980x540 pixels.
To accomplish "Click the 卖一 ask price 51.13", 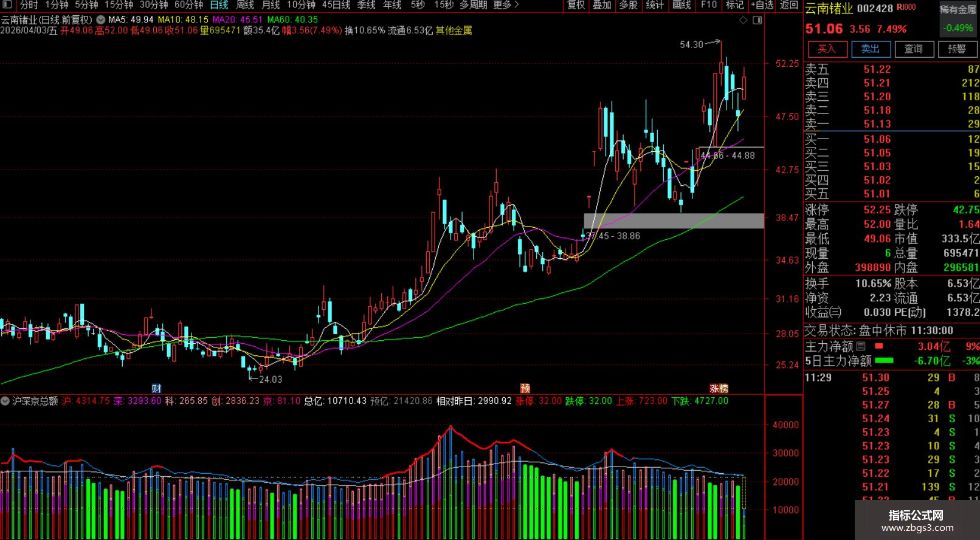I will (877, 124).
